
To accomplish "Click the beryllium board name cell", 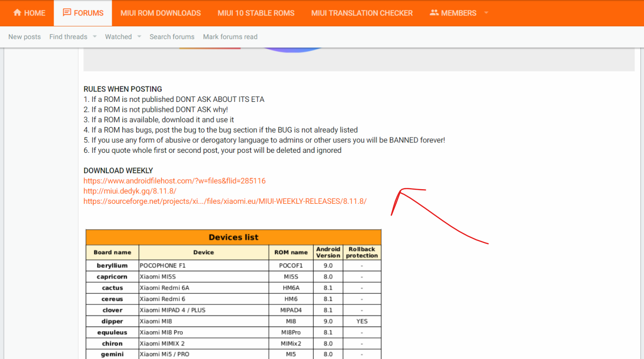I will pos(113,266).
